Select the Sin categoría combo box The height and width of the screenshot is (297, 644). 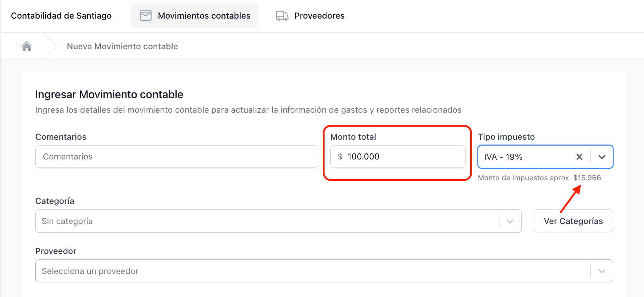(x=278, y=221)
